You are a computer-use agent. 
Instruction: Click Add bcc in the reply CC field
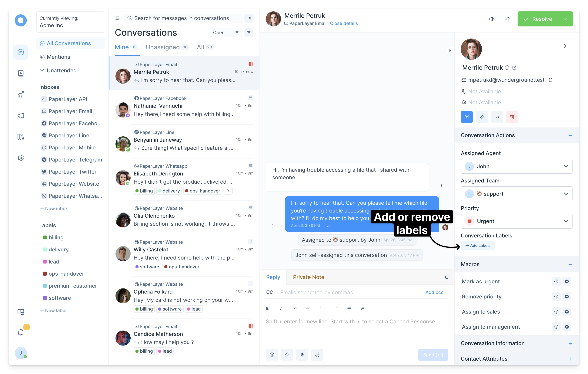435,292
